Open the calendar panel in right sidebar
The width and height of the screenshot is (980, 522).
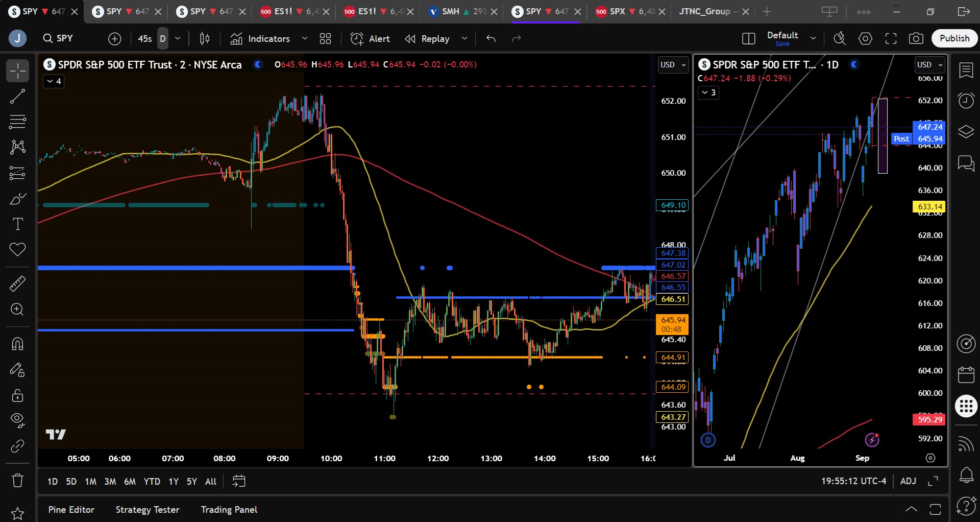(x=966, y=375)
